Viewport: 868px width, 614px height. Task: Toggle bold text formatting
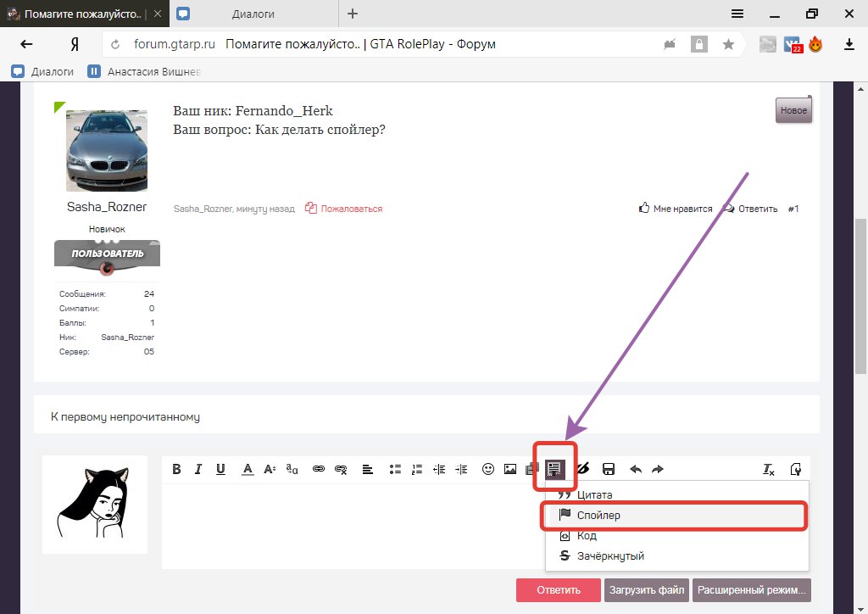[176, 469]
